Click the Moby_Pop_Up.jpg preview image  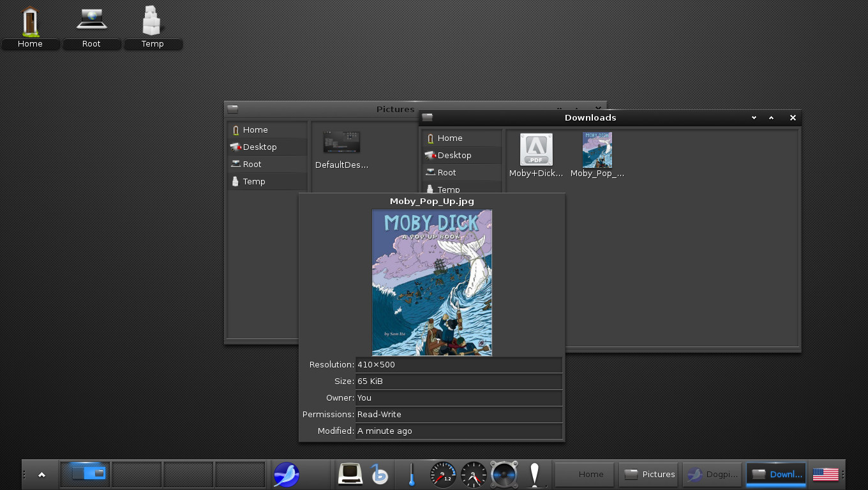pyautogui.click(x=432, y=282)
